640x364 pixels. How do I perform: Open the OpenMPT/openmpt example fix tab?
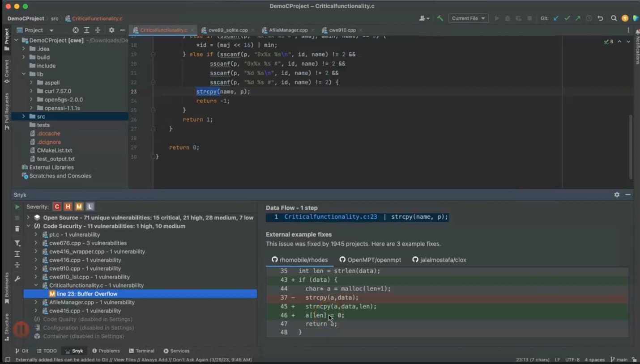[x=370, y=260]
